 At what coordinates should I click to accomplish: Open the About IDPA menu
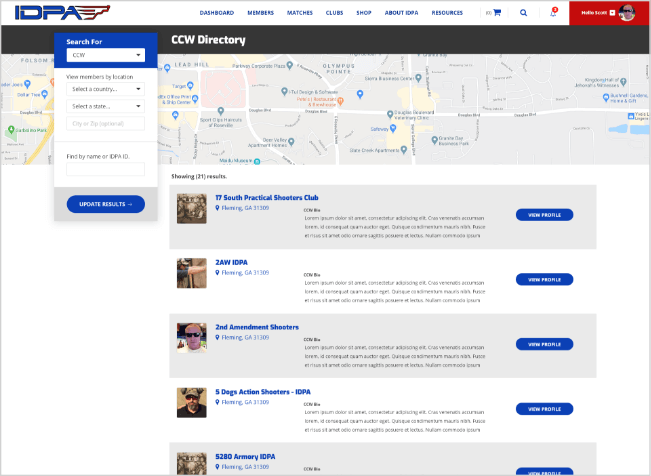(x=400, y=13)
